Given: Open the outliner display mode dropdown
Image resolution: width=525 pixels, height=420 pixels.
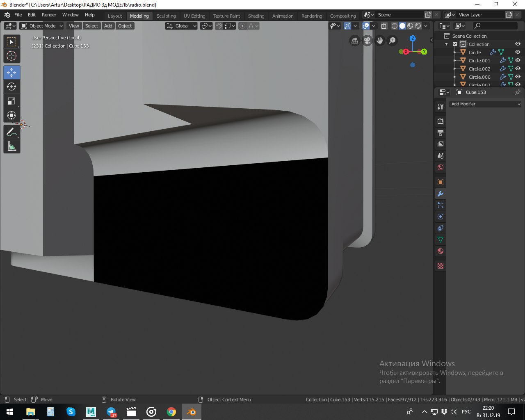Looking at the screenshot, I should (x=460, y=26).
